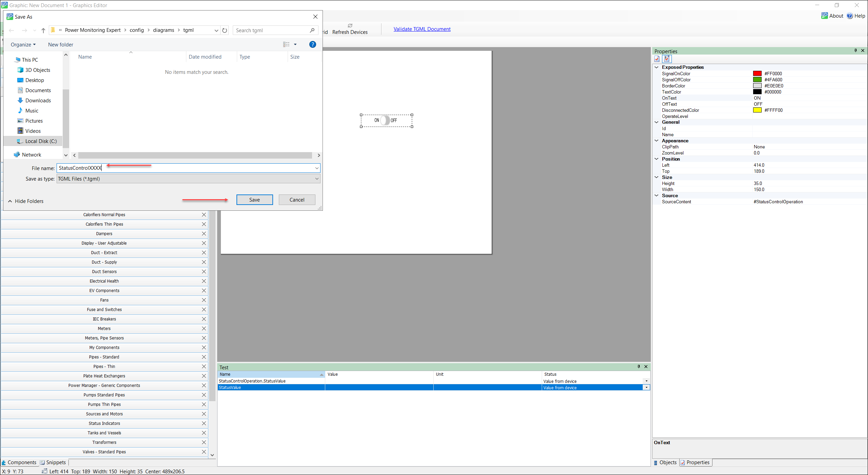
Task: Click the File name input field
Action: 186,168
